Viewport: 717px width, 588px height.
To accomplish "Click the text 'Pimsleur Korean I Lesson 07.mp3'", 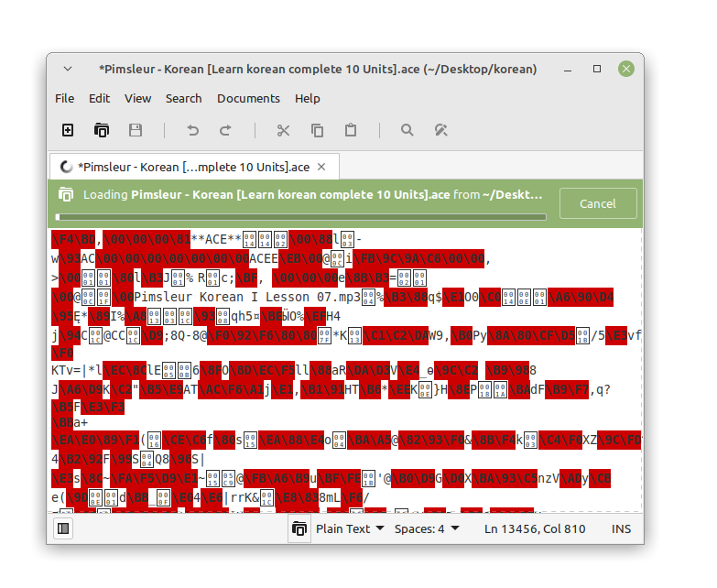I will click(247, 297).
